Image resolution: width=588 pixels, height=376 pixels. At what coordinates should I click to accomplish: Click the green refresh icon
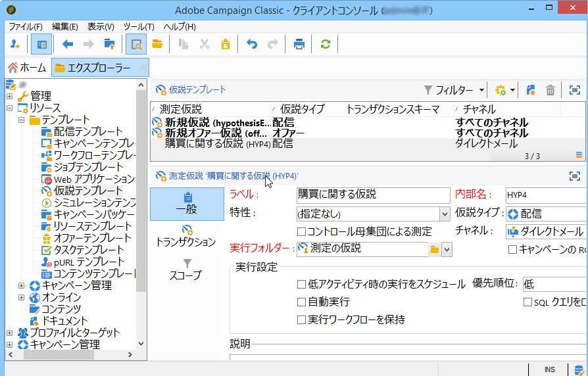[x=325, y=45]
